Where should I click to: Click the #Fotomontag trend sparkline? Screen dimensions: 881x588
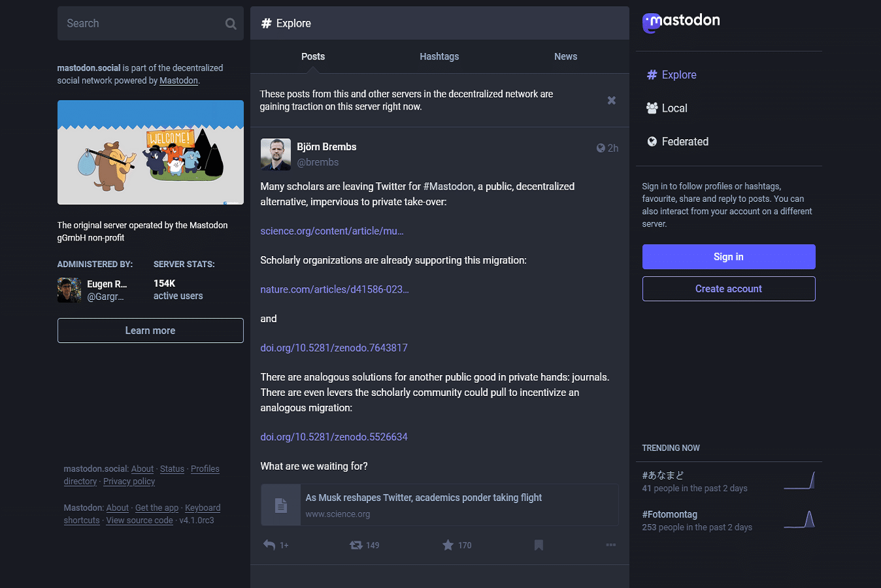799,519
